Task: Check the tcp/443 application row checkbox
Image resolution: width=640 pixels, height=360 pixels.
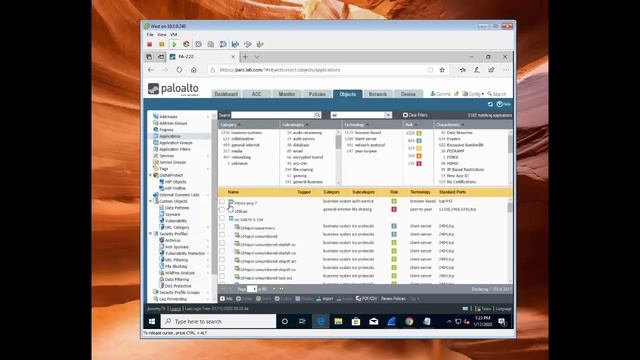Action: tap(222, 201)
